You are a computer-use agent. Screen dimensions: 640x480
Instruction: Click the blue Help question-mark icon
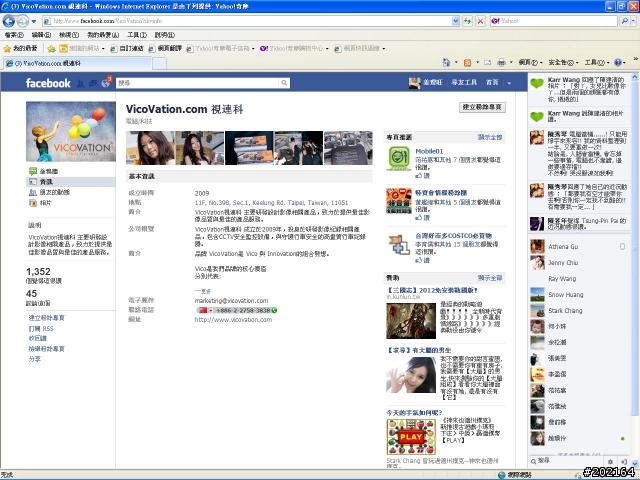pos(618,62)
